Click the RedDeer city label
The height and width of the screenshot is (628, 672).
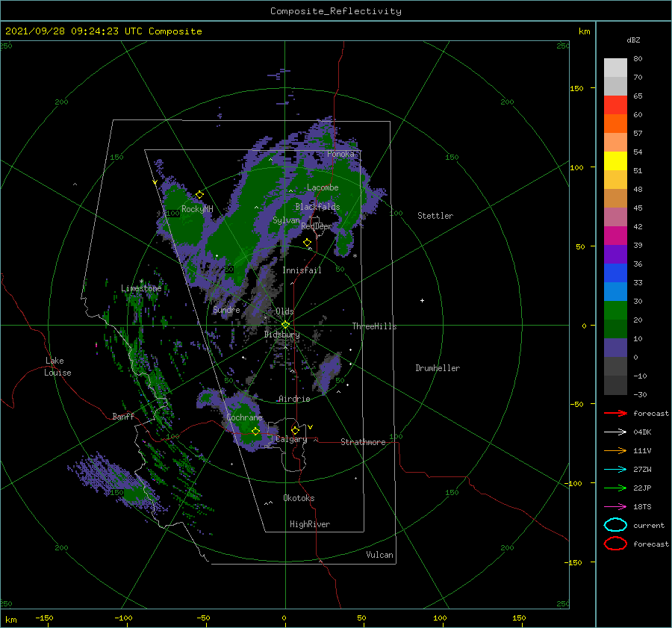click(317, 226)
